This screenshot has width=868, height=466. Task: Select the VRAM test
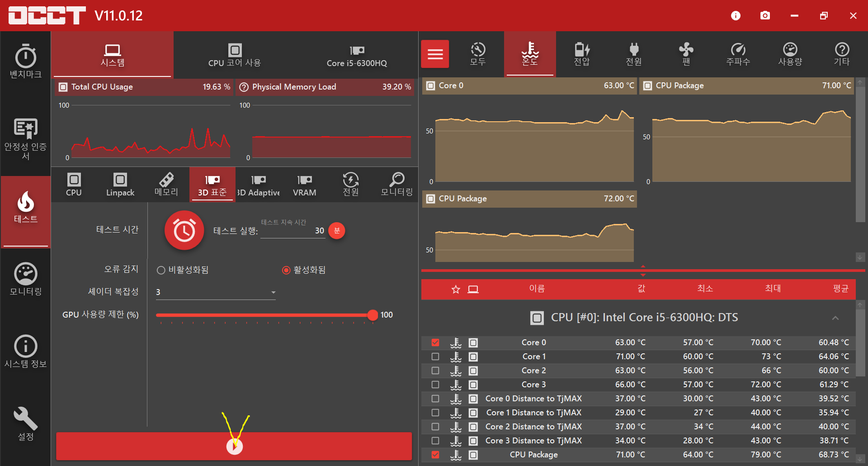pos(305,185)
